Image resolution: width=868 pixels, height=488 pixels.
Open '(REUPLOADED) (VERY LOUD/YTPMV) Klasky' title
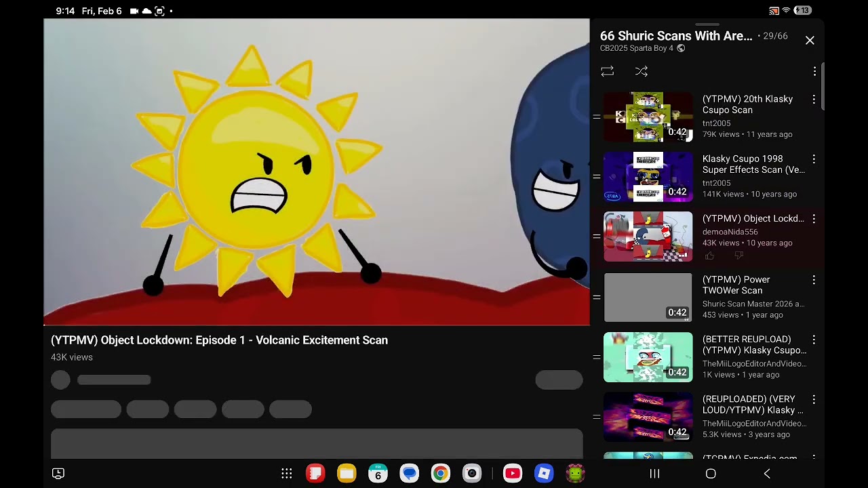[x=753, y=404]
